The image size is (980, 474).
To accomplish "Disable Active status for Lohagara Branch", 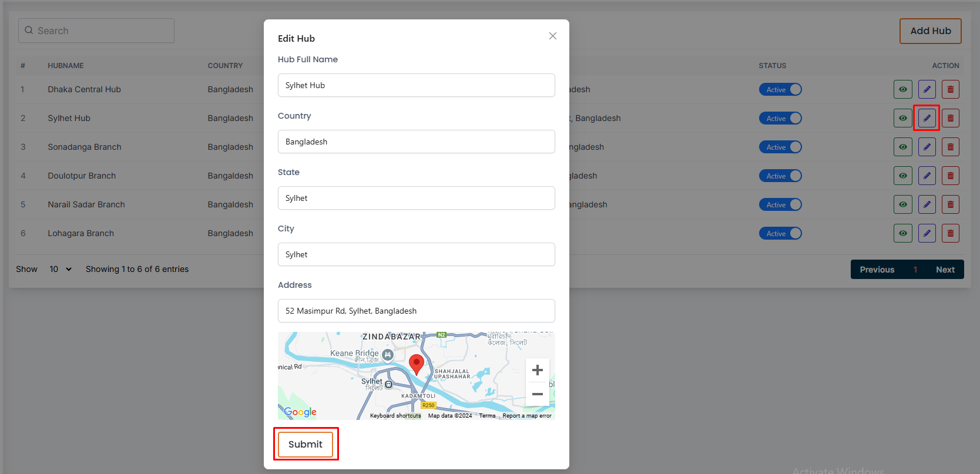I will tap(780, 233).
